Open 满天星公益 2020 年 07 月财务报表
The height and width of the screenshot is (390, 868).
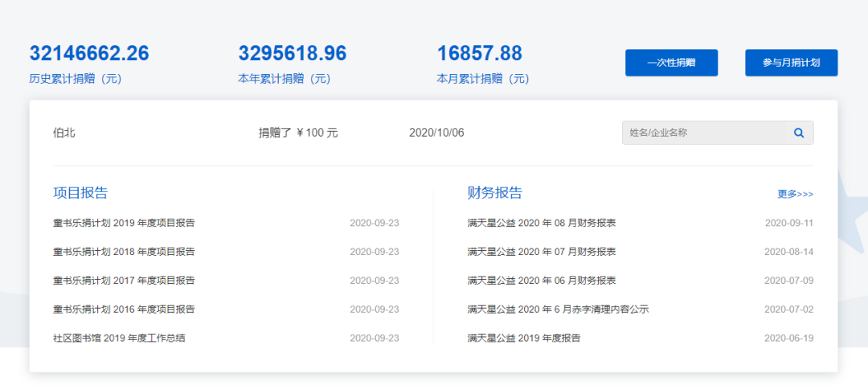click(x=542, y=252)
